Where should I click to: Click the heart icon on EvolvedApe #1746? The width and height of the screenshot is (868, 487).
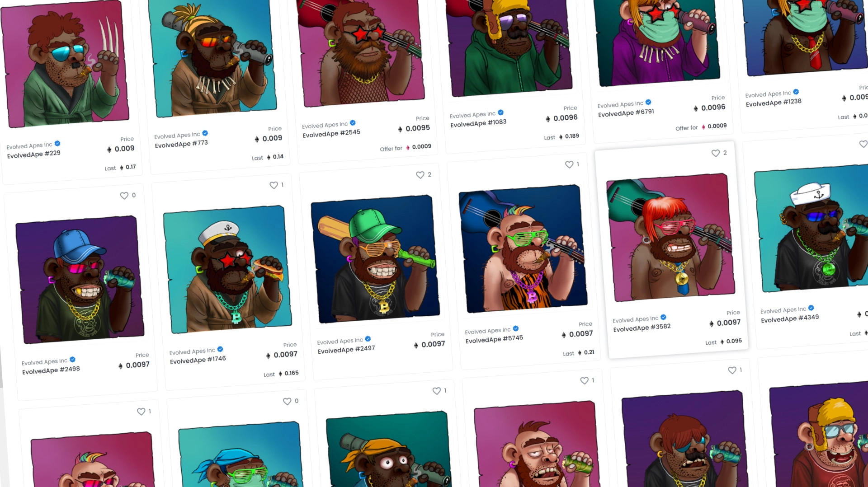coord(274,185)
